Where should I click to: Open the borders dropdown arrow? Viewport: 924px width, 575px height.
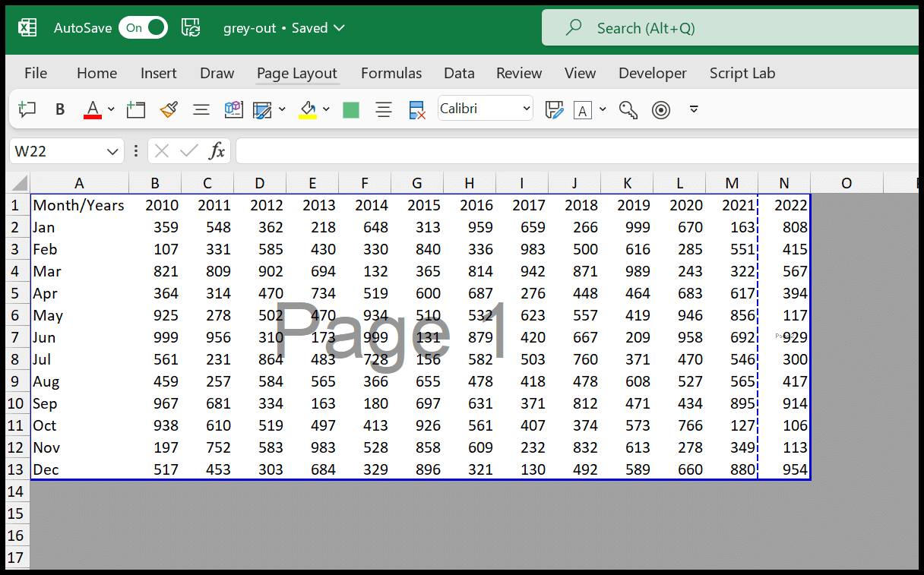point(282,109)
